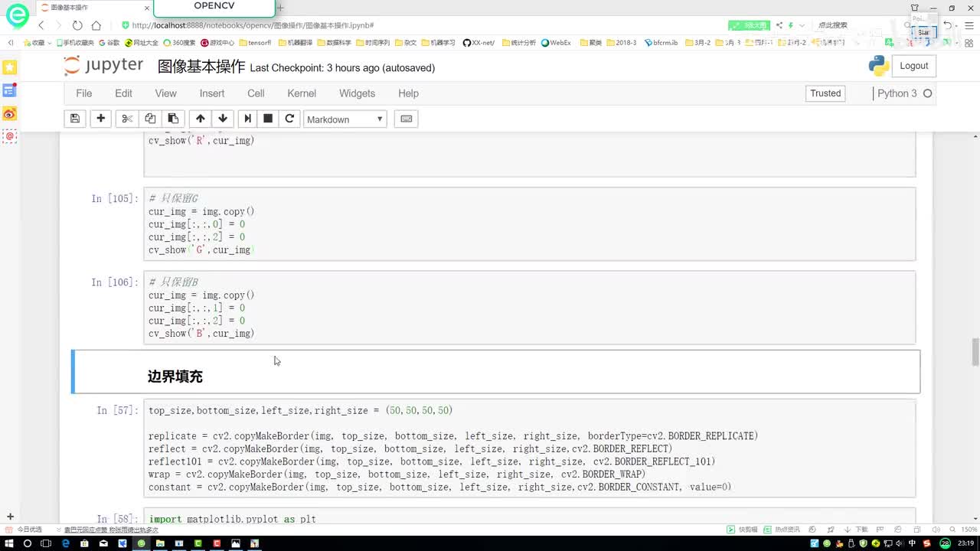Open a new browser tab with plus
980x551 pixels.
tap(280, 8)
